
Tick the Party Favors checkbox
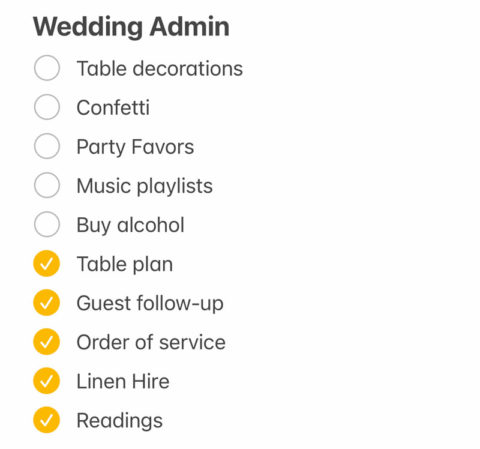(x=47, y=146)
